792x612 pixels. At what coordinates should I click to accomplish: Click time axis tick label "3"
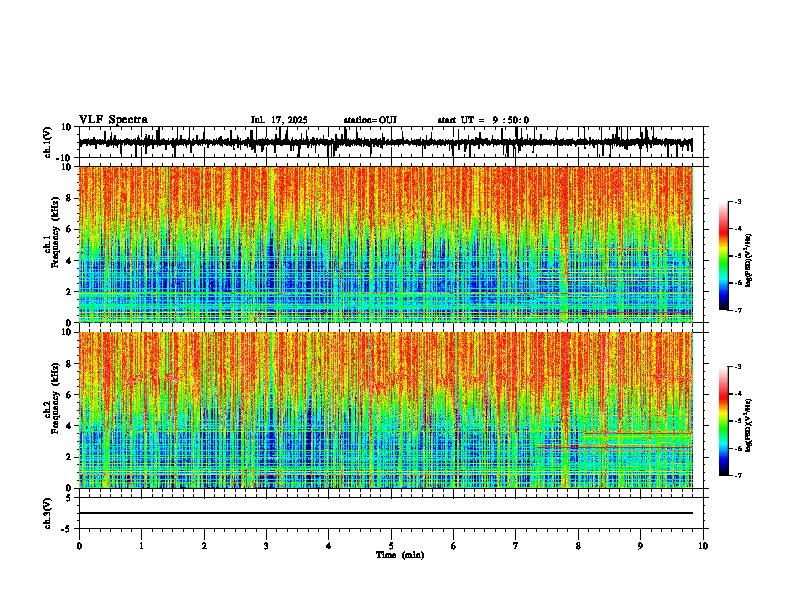coord(266,546)
